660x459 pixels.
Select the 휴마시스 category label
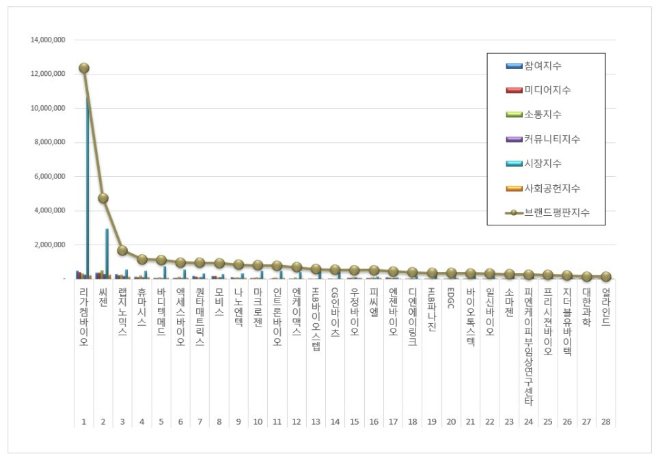pos(142,306)
